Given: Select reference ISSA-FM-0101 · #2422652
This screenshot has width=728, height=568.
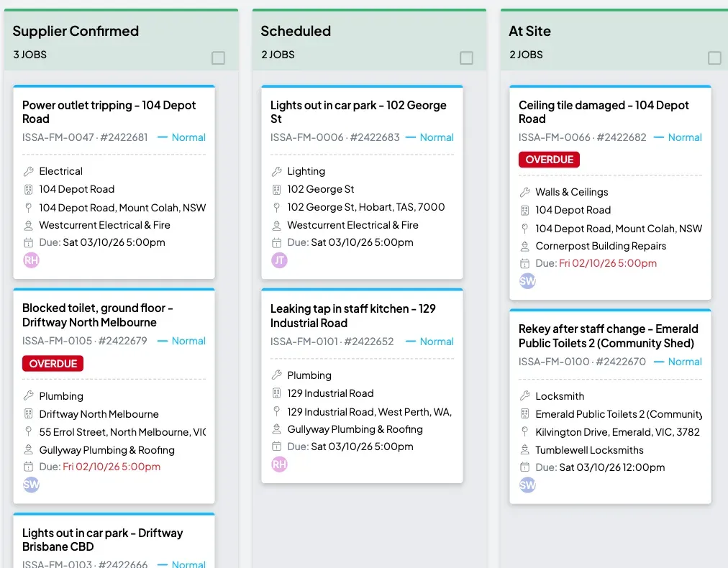Looking at the screenshot, I should tap(332, 341).
